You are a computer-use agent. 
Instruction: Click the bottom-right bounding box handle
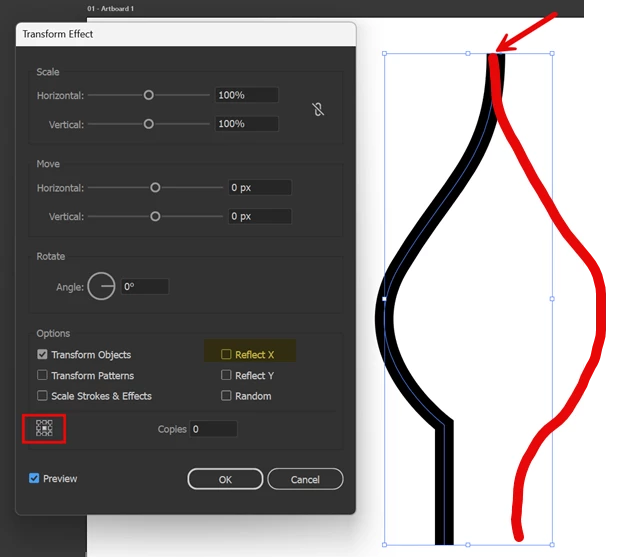pos(552,545)
